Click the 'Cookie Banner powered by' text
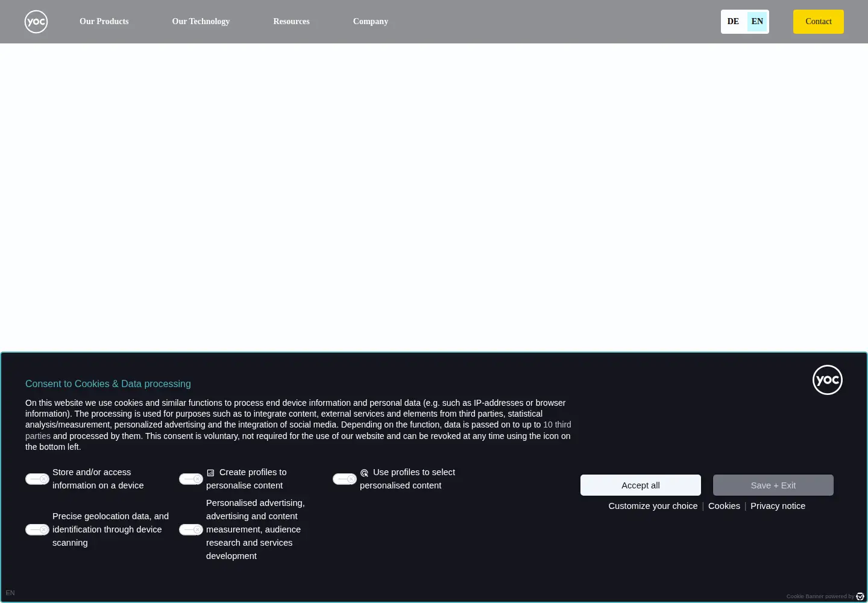This screenshot has width=868, height=603. coord(820,596)
